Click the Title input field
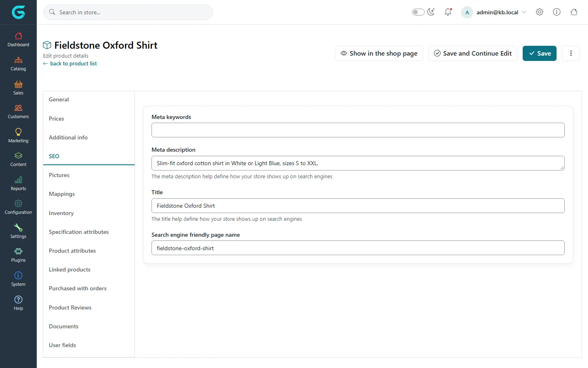Viewport: 588px width, 368px height. coord(358,206)
